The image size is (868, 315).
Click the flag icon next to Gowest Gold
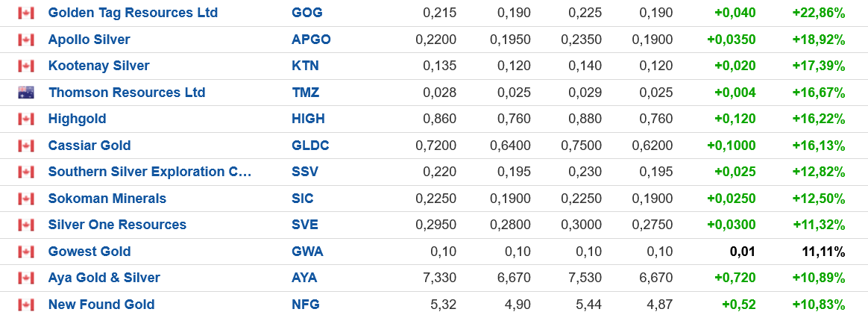click(26, 252)
